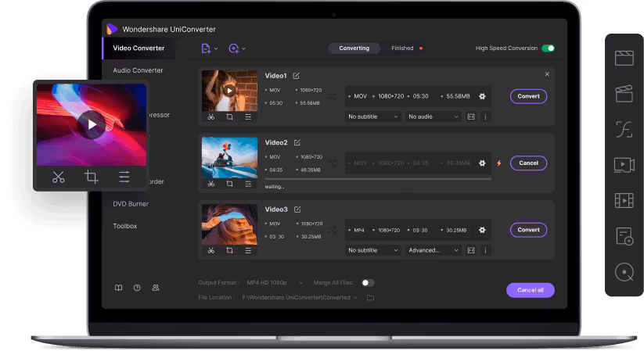
Task: Open the effects adjust icon under Video3
Action: pyautogui.click(x=248, y=250)
